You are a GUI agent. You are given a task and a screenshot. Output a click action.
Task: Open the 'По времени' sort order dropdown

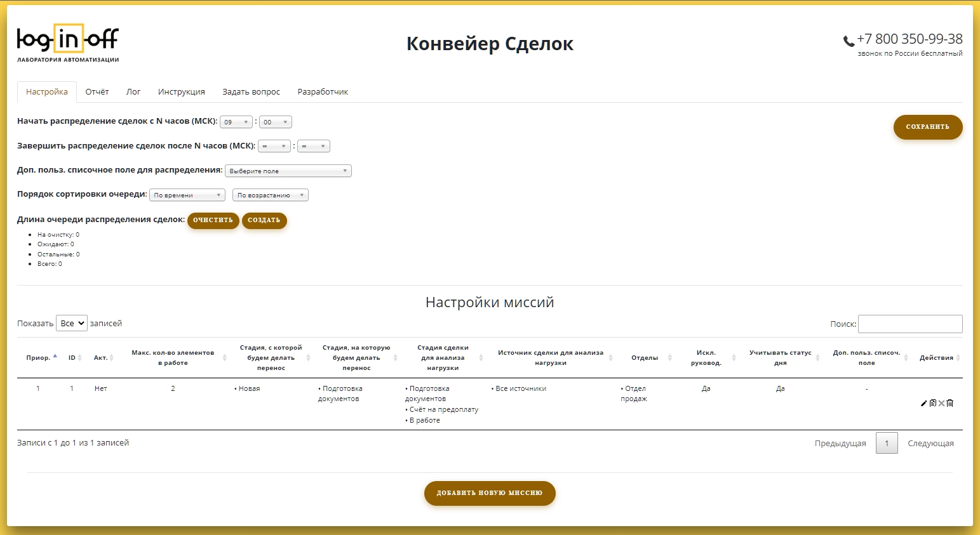pos(187,195)
